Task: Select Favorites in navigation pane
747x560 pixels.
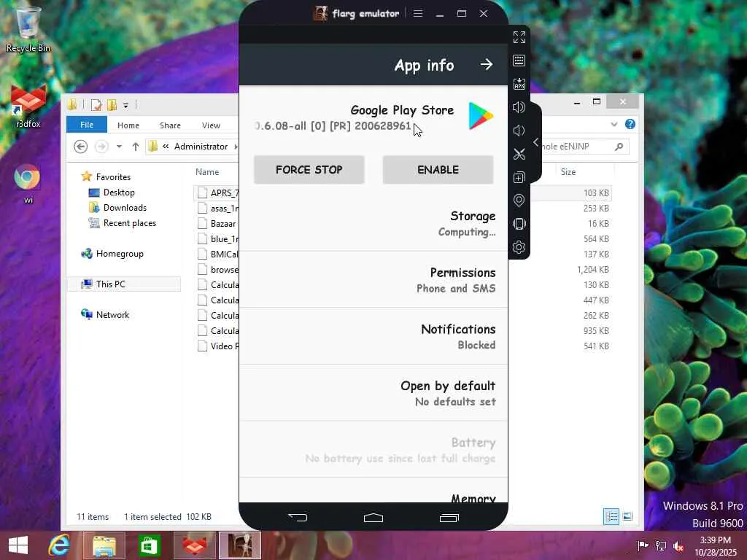Action: pyautogui.click(x=113, y=177)
